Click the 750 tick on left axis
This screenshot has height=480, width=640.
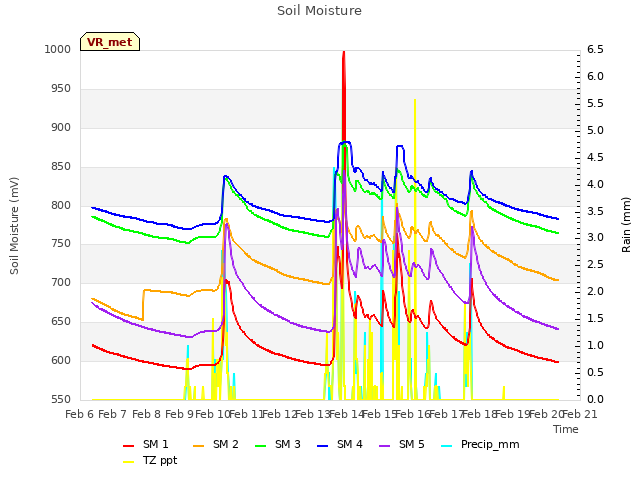tap(61, 244)
